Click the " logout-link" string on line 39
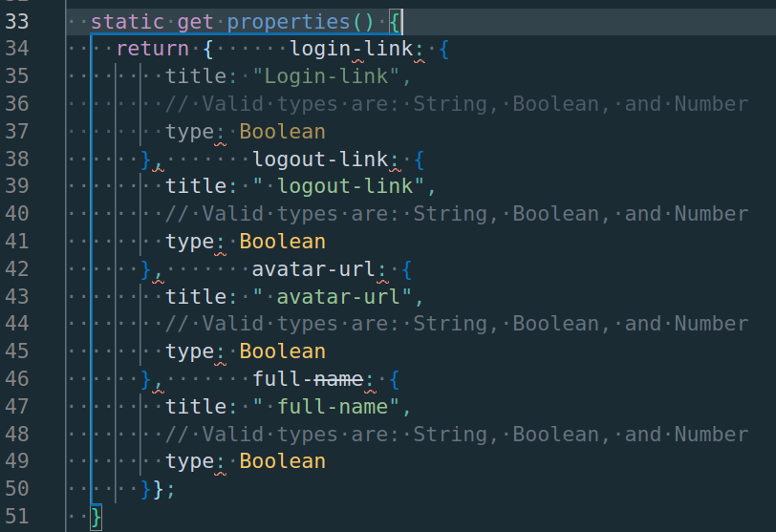Screen dimensions: 776x532 338,186
